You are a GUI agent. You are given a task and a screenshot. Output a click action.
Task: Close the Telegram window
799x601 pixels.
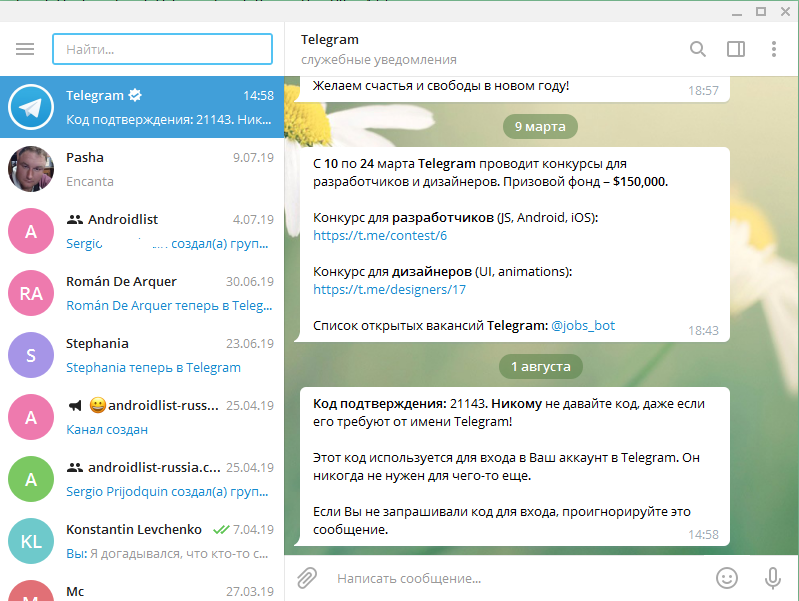[x=785, y=11]
